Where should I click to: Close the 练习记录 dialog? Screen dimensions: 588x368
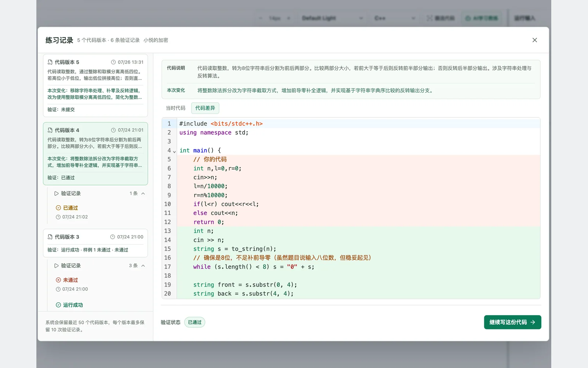[x=535, y=40]
